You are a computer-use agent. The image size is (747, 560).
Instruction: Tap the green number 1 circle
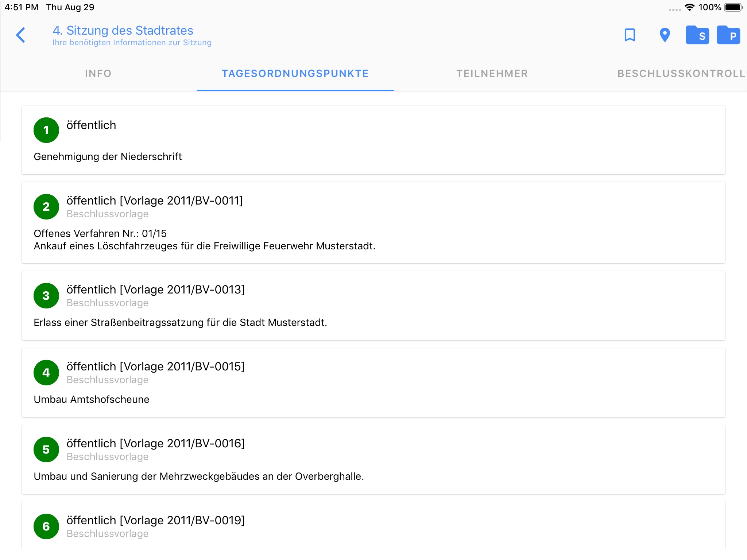pos(46,130)
